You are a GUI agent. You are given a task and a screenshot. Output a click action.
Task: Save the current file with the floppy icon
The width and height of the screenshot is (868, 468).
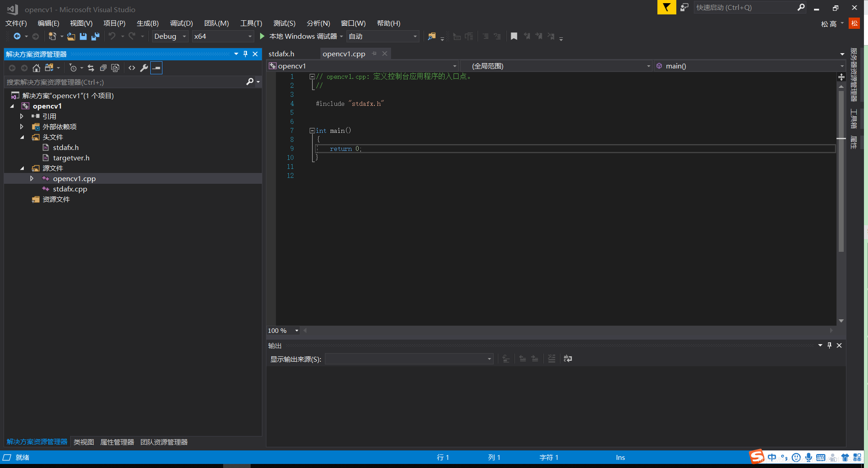83,36
